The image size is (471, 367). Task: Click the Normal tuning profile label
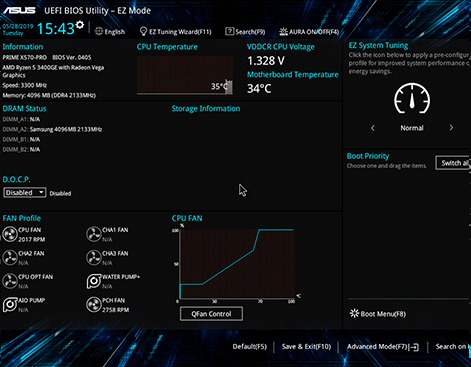coord(412,128)
